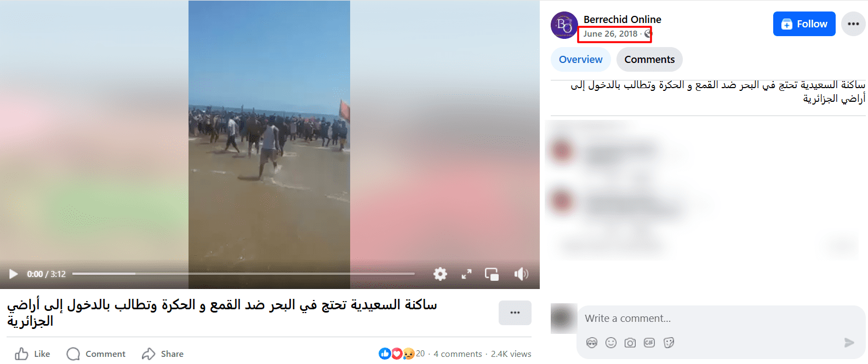Like the video
The image size is (868, 364).
pos(32,354)
